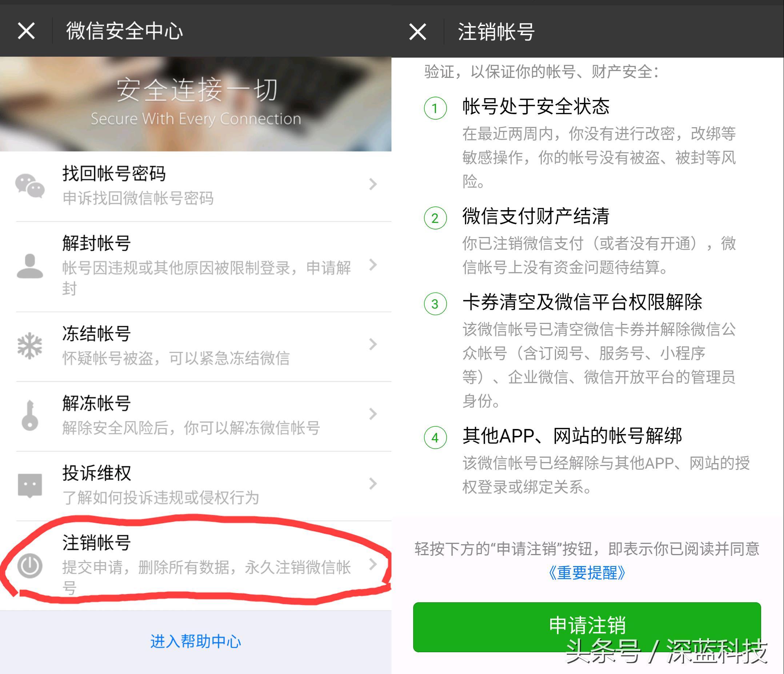Open the 《重要提醒》 link
784x674 pixels.
point(587,573)
